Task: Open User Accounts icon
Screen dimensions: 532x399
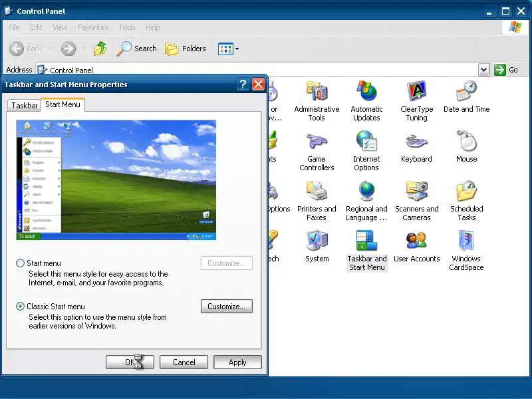Action: [x=416, y=247]
